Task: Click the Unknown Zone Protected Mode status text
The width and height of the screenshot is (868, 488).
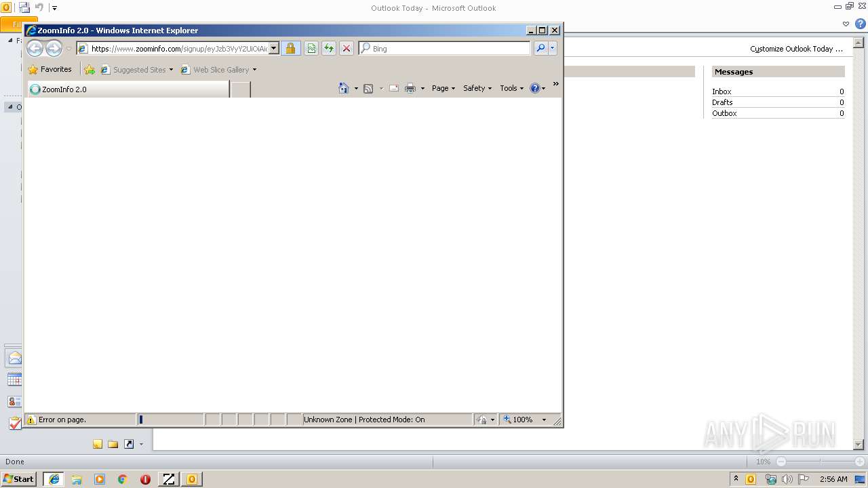Action: pos(364,420)
